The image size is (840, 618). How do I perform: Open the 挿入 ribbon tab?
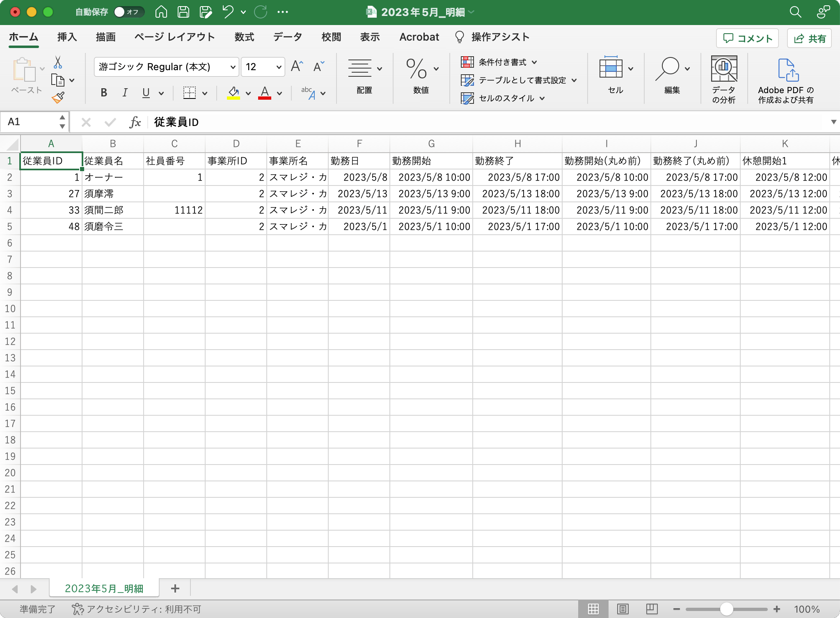(67, 37)
